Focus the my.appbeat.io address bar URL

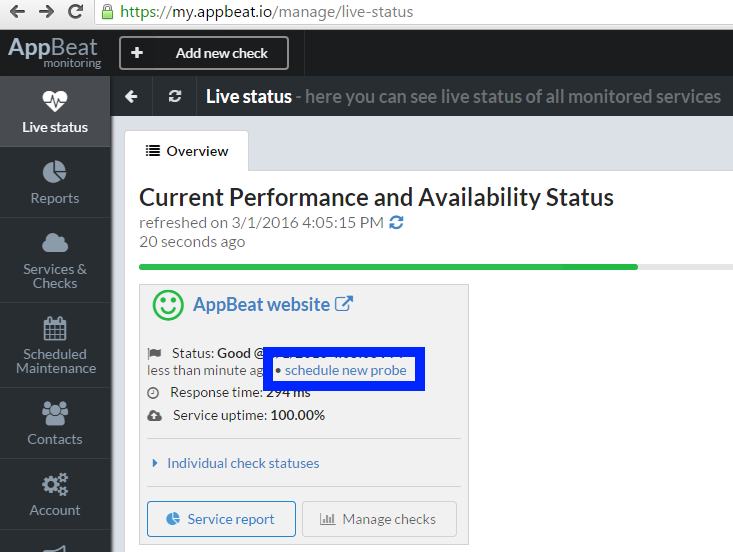266,12
